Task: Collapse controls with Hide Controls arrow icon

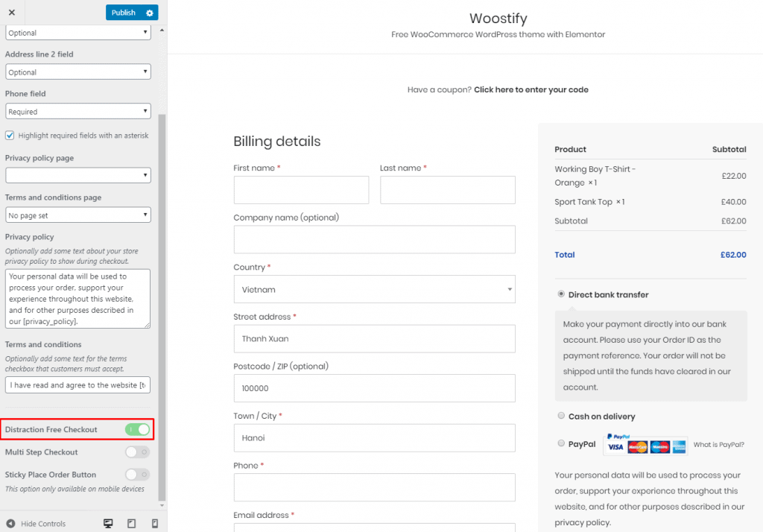Action: click(x=10, y=523)
